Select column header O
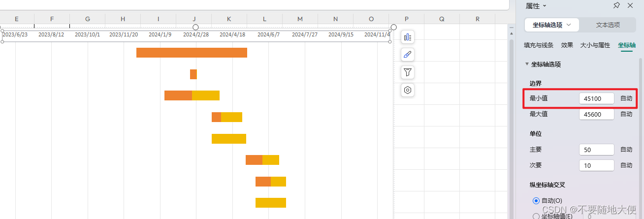The width and height of the screenshot is (644, 219). pos(371,19)
